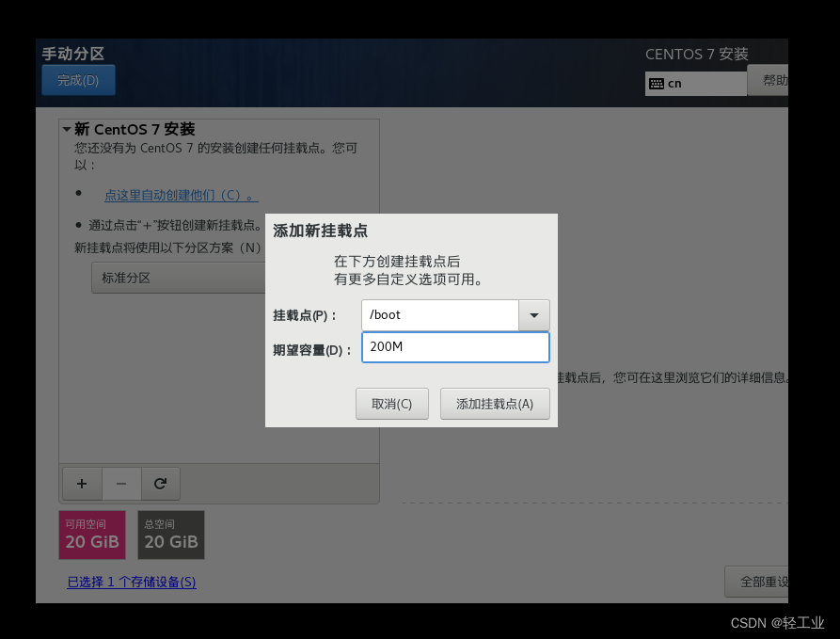
Task: Click the plus icon to add mount point
Action: [x=82, y=484]
